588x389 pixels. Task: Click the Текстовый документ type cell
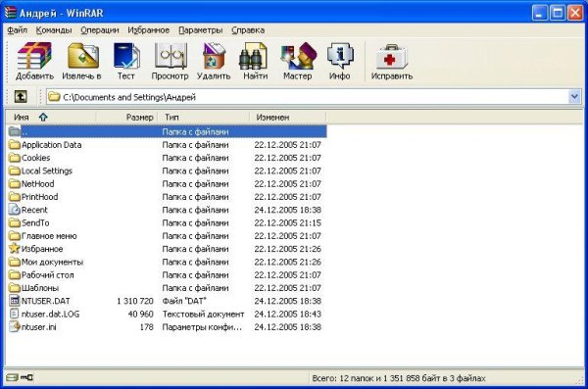tap(203, 314)
